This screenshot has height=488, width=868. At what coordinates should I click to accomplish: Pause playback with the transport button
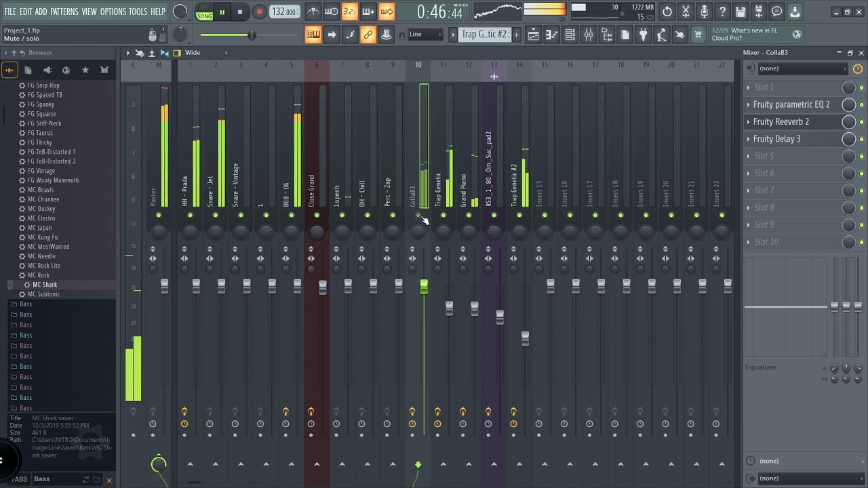click(222, 12)
